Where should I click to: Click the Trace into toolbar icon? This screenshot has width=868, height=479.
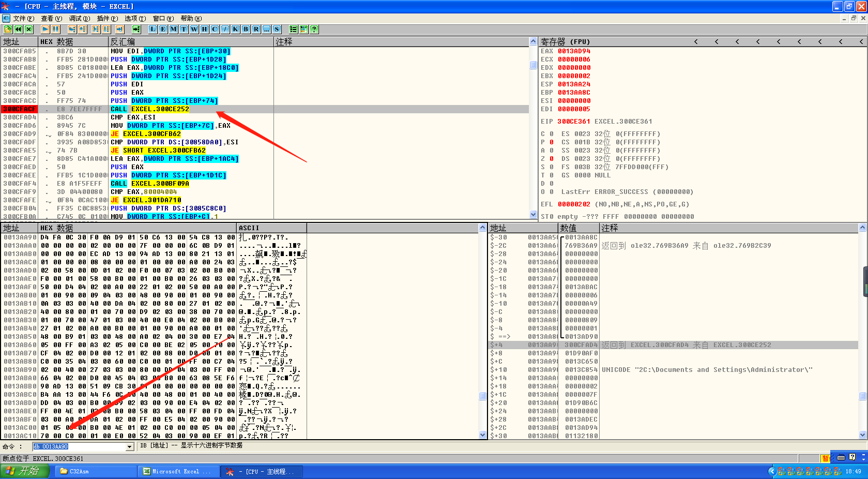[x=96, y=29]
